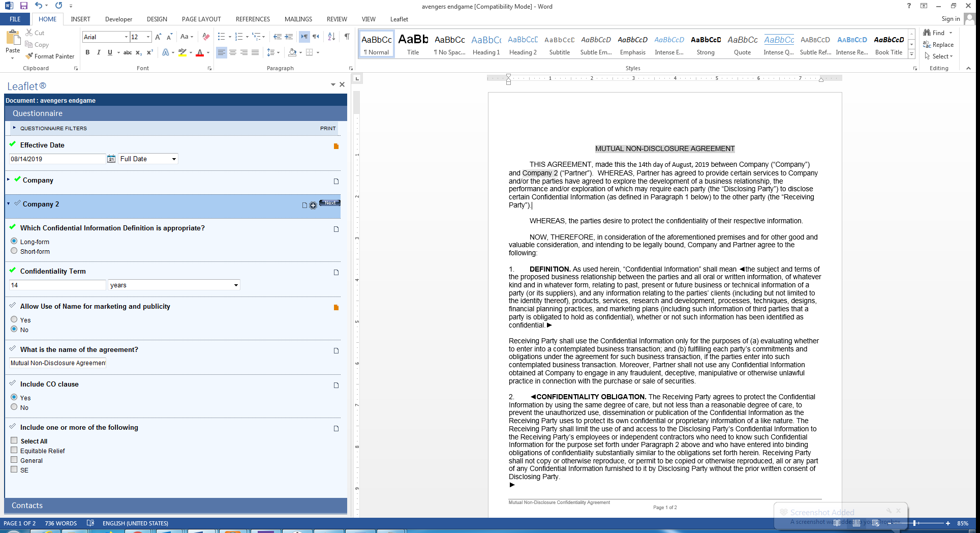Expand Questionnaire Filters section
980x533 pixels.
coord(14,128)
